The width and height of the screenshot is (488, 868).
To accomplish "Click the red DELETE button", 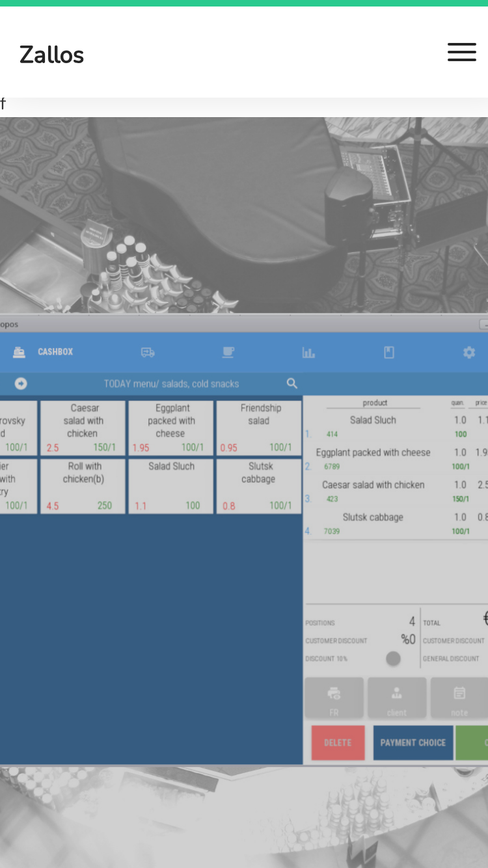I will pyautogui.click(x=338, y=742).
